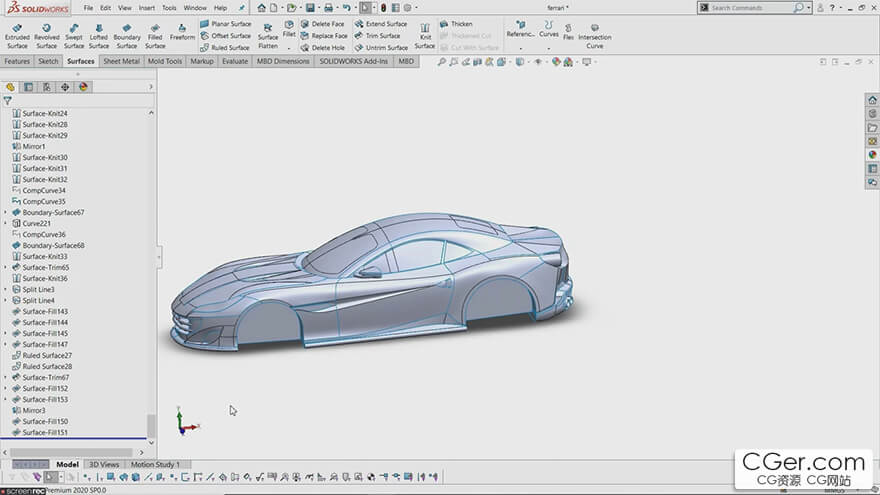
Task: Click the Home icon in quick toolbar
Action: pyautogui.click(x=262, y=8)
